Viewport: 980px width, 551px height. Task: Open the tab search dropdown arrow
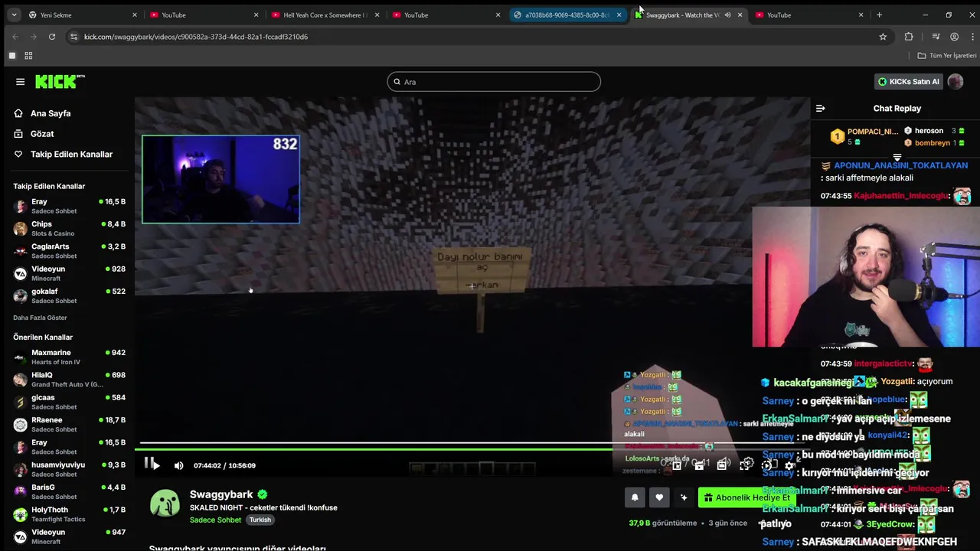(x=13, y=15)
